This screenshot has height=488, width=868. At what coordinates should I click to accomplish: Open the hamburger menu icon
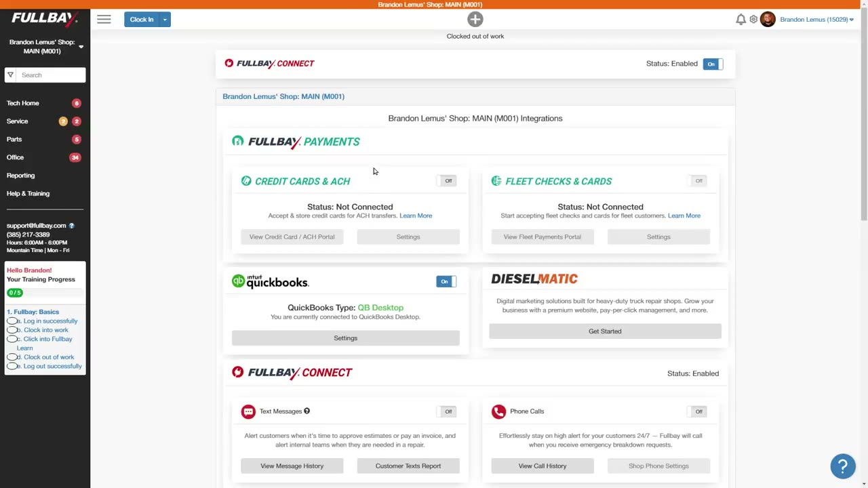click(x=104, y=19)
